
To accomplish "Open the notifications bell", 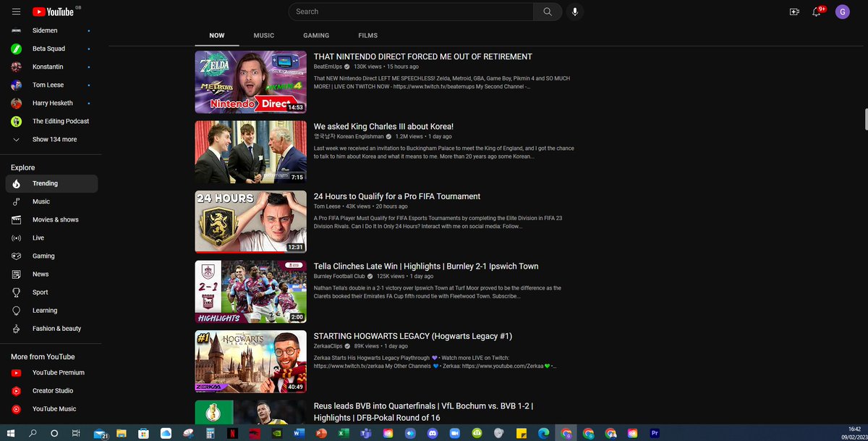I will pos(817,12).
